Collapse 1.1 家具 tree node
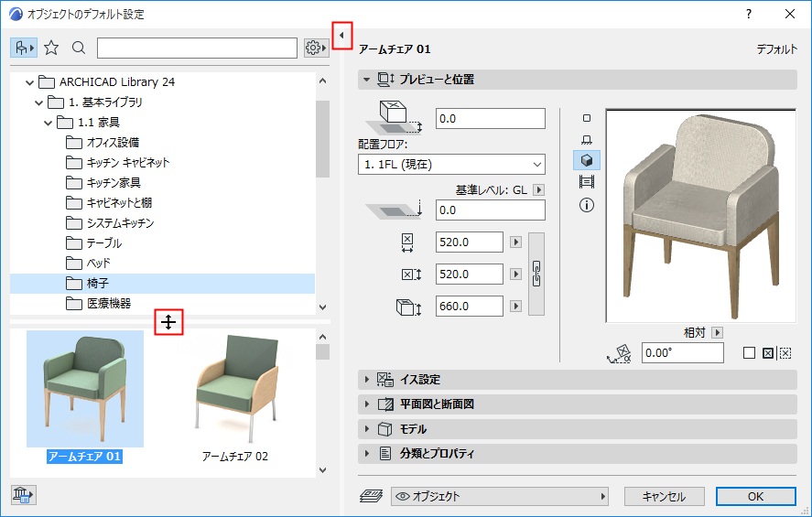This screenshot has height=517, width=812. point(49,123)
